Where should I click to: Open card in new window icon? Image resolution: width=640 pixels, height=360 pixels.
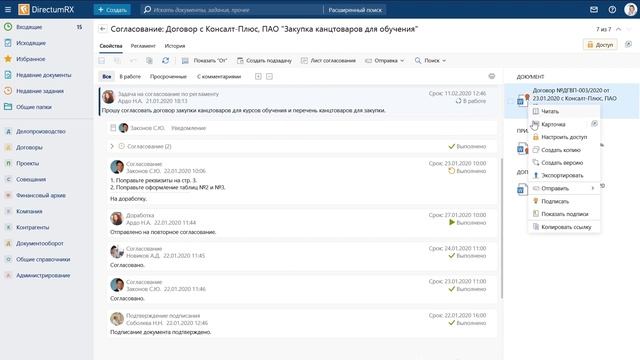(x=594, y=124)
